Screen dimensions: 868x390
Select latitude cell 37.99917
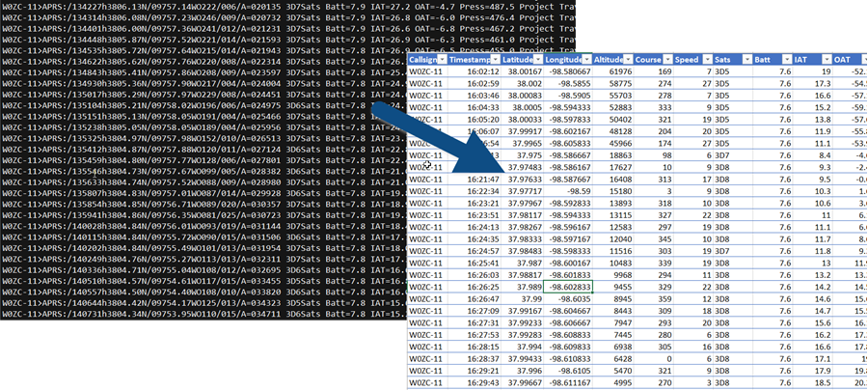click(x=522, y=131)
